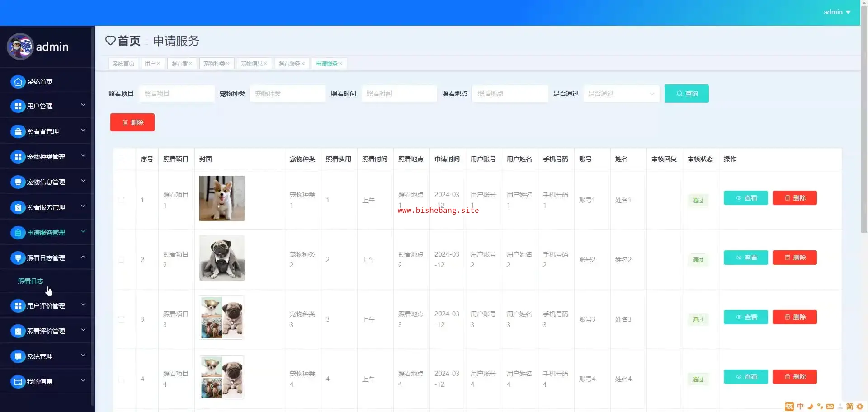Close the 申请服务 tab with its X

(x=340, y=64)
